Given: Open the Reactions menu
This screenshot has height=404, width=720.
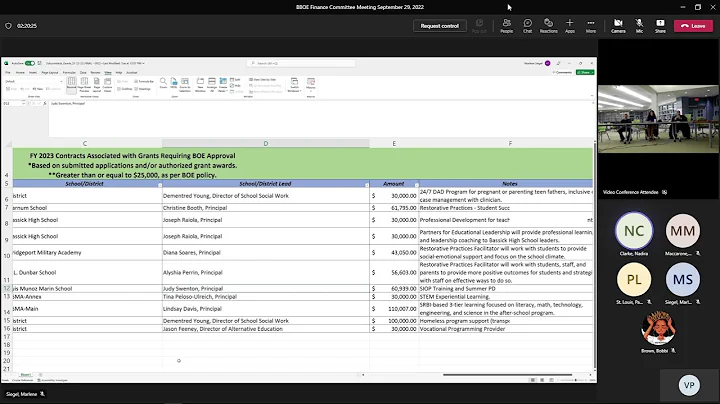Looking at the screenshot, I should click(548, 26).
